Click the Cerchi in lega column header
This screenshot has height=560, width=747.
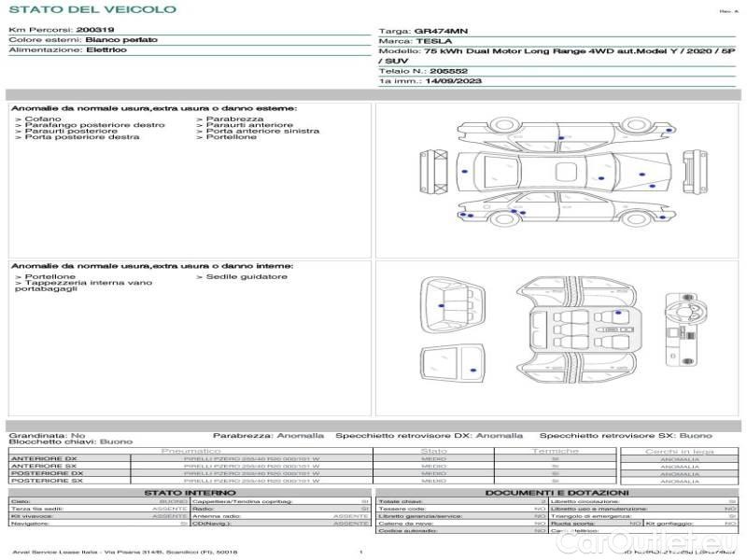(x=679, y=451)
